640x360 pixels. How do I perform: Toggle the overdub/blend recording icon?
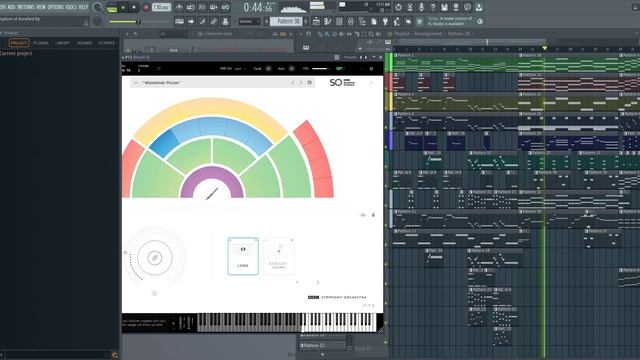(213, 7)
